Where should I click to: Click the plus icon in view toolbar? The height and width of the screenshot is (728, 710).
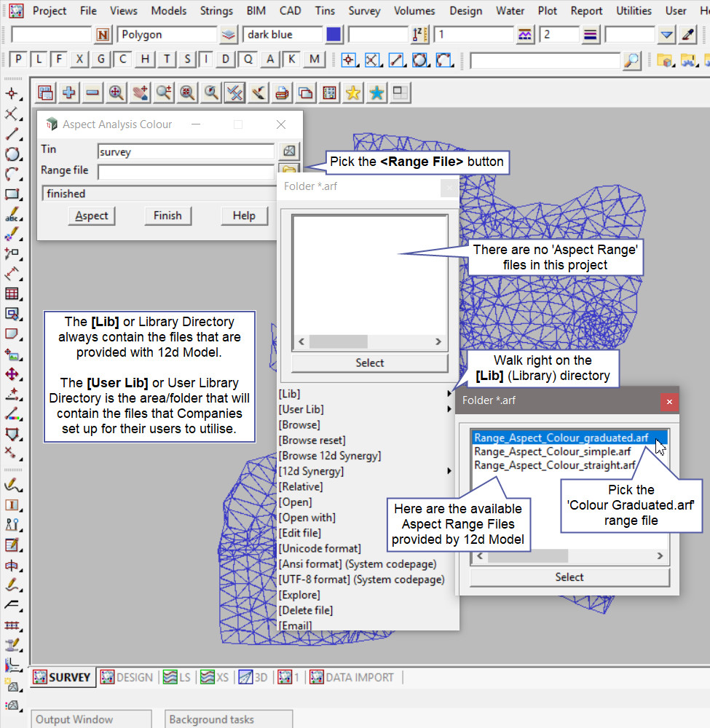(x=69, y=92)
